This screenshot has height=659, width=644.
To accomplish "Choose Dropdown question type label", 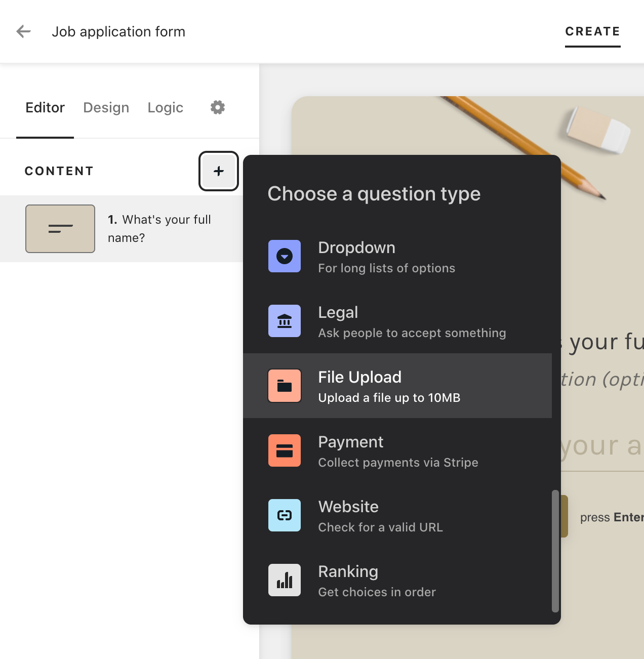I will [x=356, y=248].
